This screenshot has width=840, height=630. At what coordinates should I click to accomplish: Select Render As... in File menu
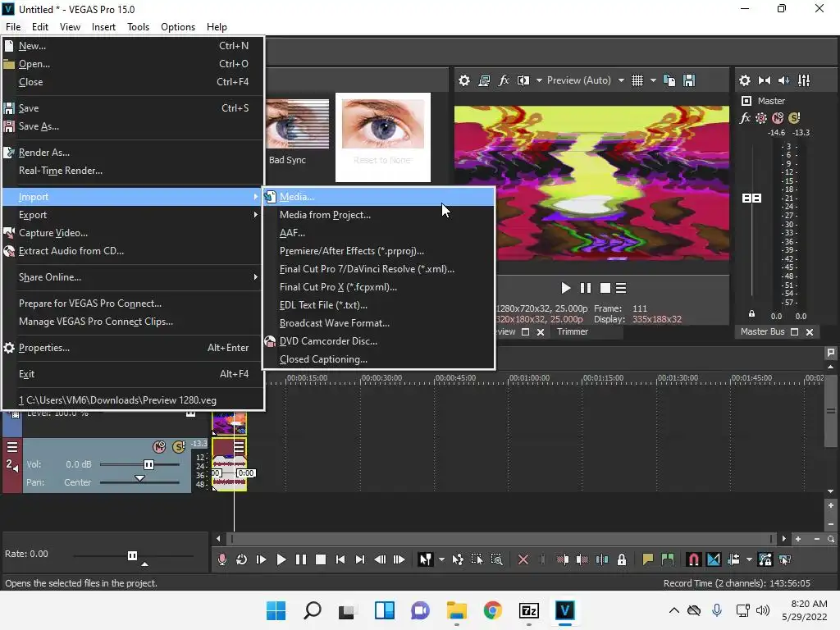coord(134,153)
